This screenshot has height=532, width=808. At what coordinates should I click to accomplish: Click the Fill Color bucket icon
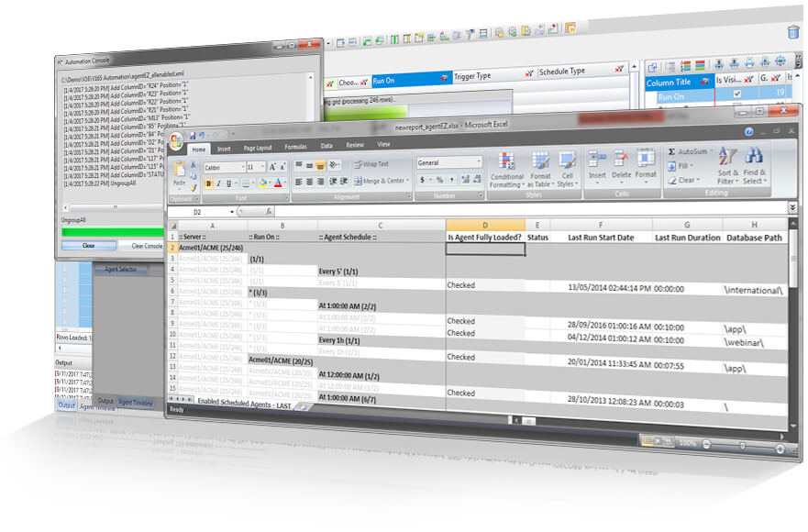point(263,183)
